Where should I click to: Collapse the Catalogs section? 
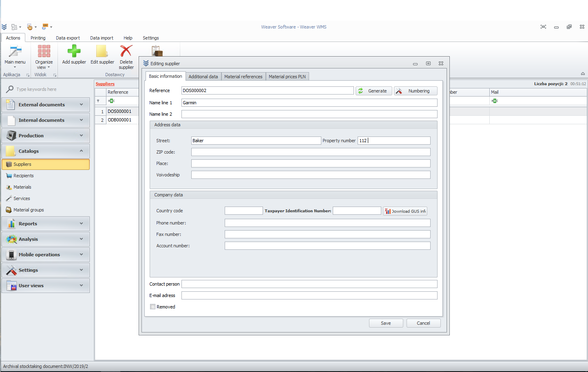[x=46, y=151]
